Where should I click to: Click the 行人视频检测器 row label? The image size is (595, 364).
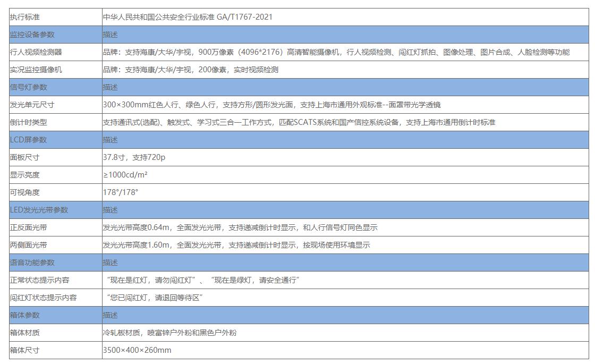(36, 52)
